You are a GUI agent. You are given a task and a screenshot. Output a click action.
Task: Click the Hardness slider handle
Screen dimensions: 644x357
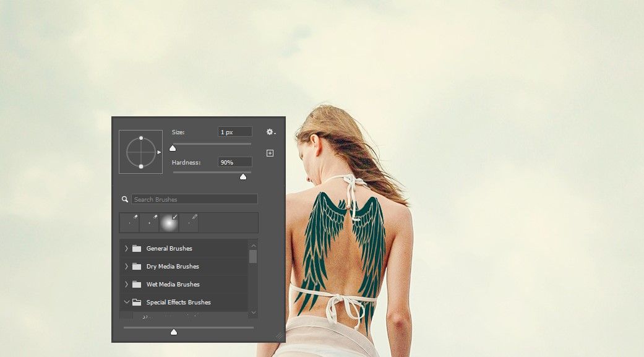coord(243,176)
